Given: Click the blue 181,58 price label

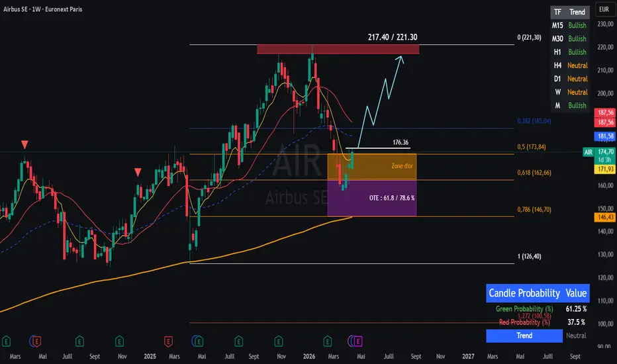Looking at the screenshot, I should (x=605, y=136).
